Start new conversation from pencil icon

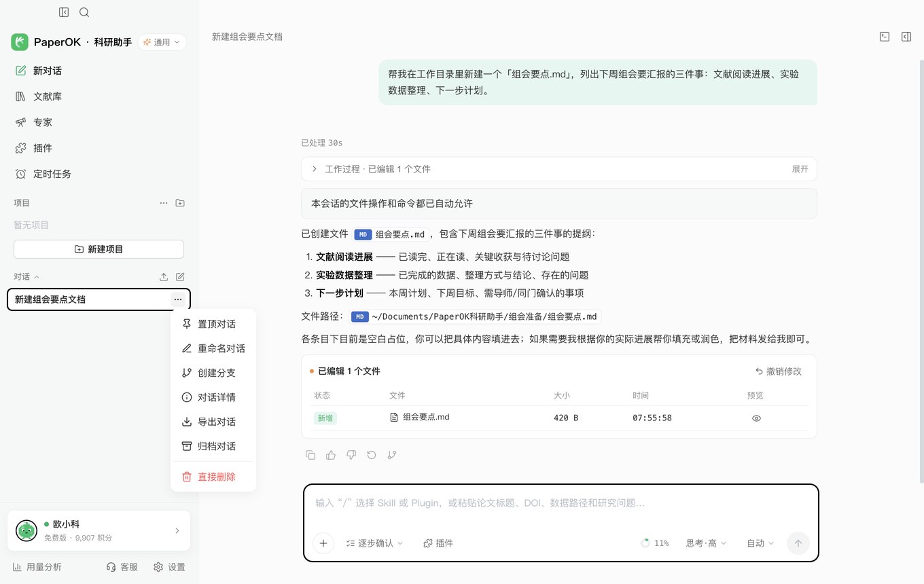(x=180, y=277)
